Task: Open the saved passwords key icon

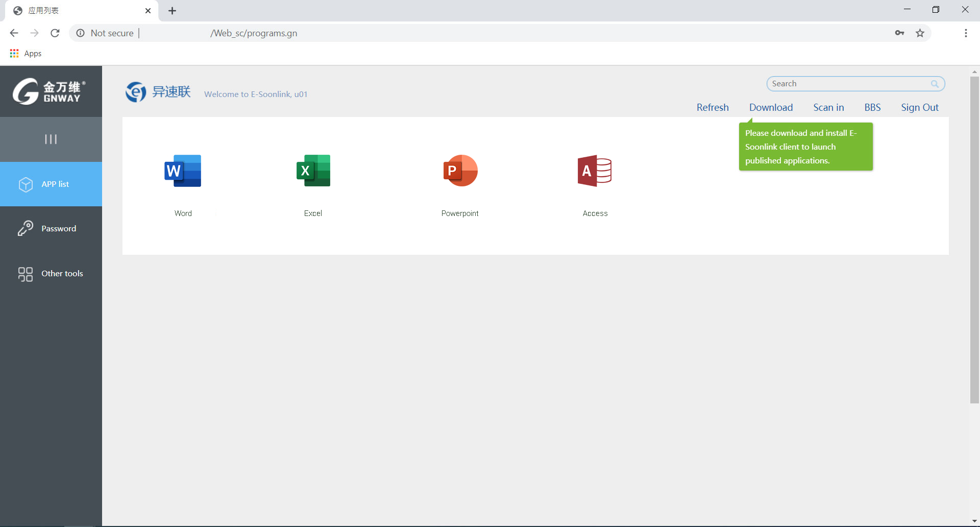Action: (899, 33)
